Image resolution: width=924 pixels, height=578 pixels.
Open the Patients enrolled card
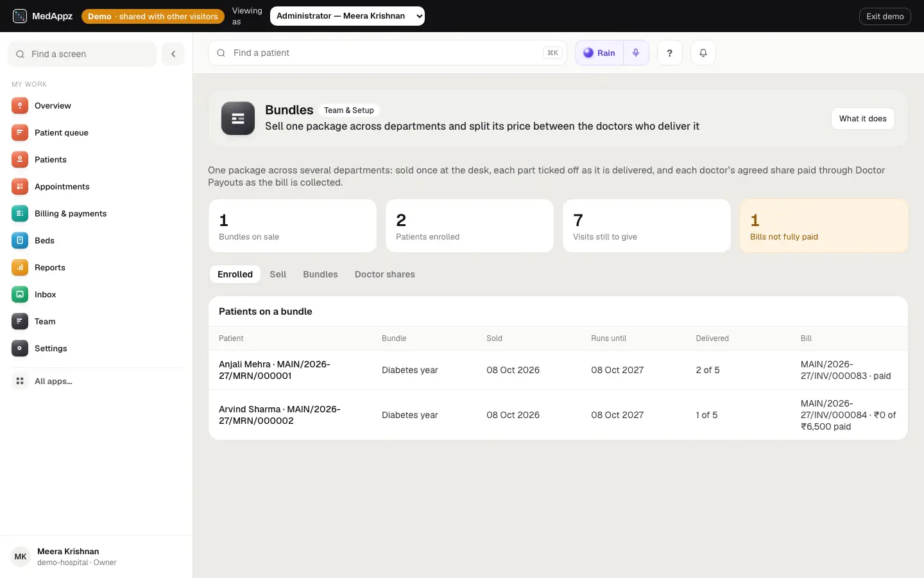470,225
